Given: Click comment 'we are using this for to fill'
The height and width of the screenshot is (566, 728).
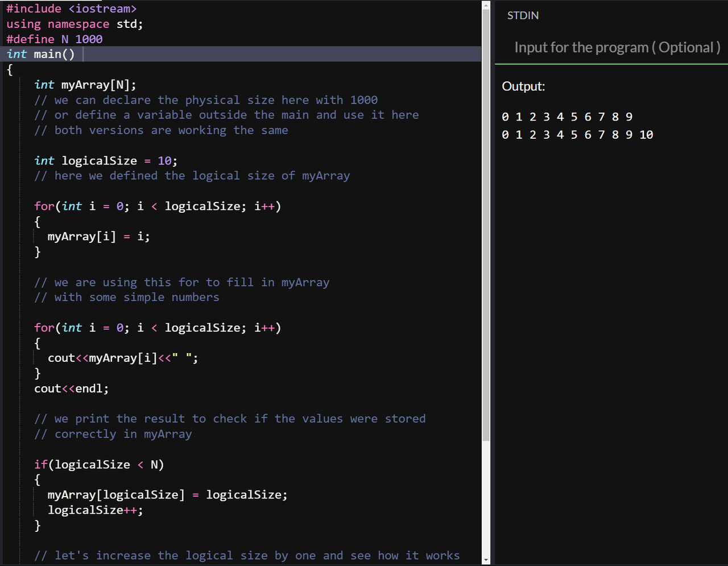Looking at the screenshot, I should [181, 282].
